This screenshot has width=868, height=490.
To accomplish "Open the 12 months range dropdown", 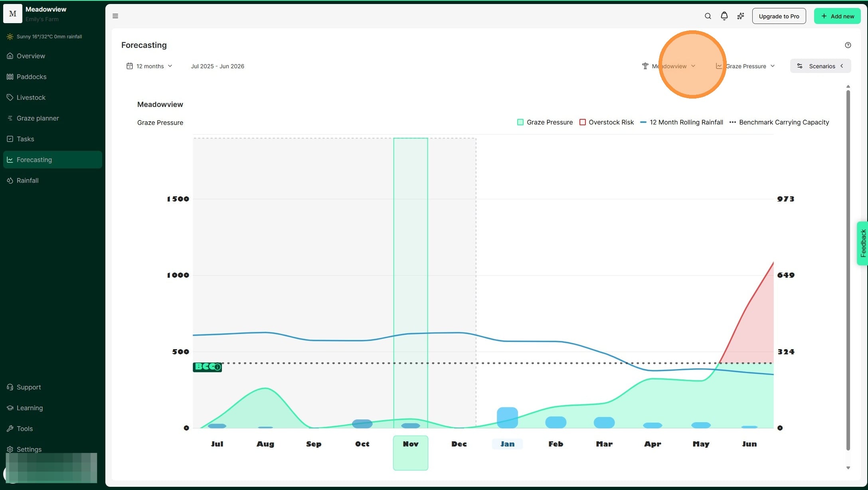I will 149,66.
